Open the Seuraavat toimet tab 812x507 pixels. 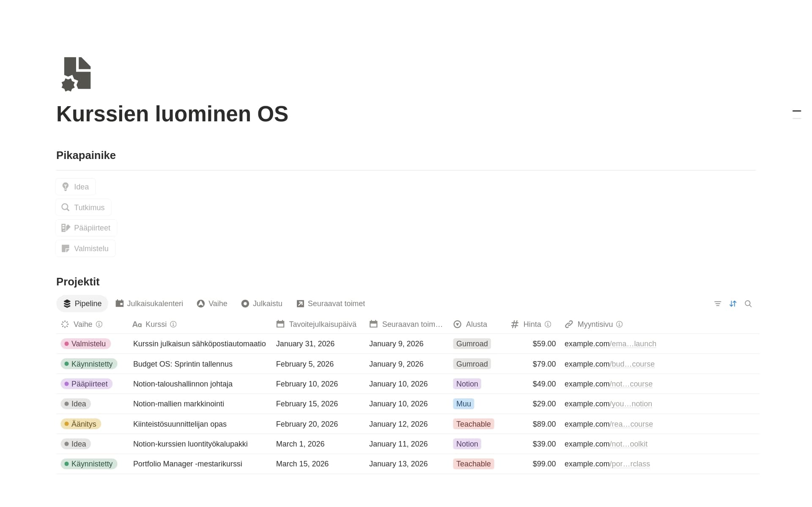(x=331, y=304)
